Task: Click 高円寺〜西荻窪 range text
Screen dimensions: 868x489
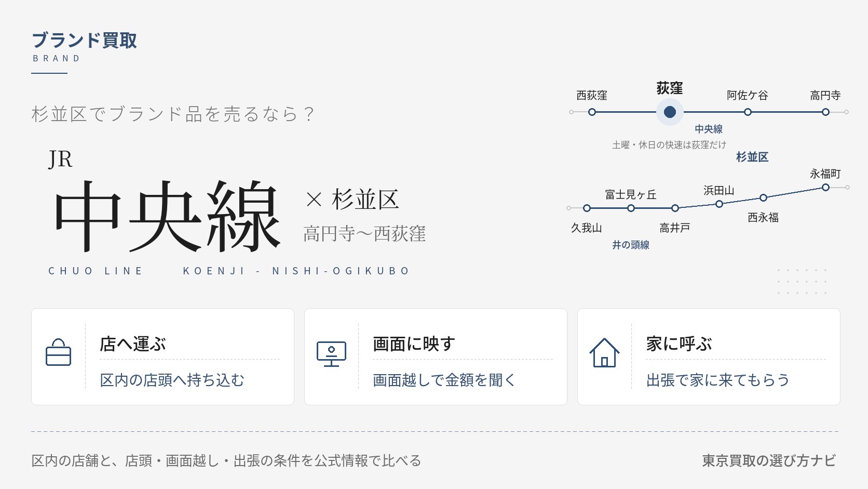Action: [364, 234]
